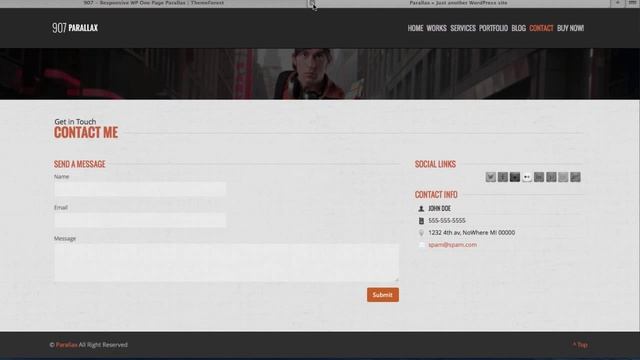Image resolution: width=640 pixels, height=360 pixels.
Task: Go to the Home section
Action: [415, 28]
